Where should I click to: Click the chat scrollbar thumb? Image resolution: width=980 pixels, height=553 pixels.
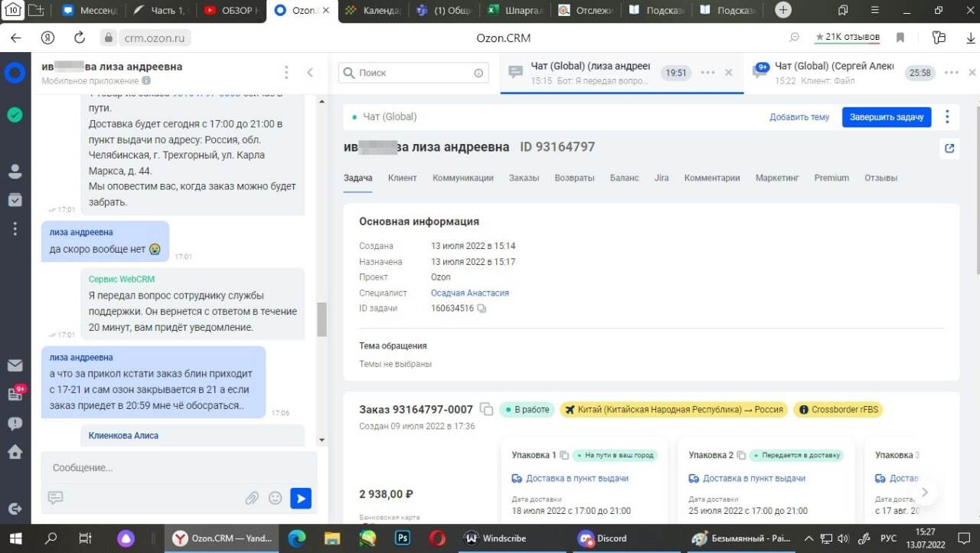pos(322,319)
